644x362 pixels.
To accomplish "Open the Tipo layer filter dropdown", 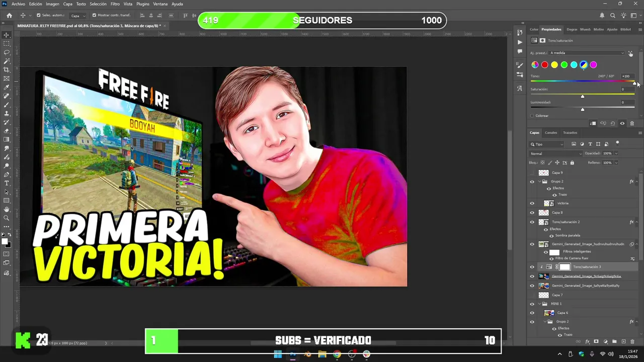I will [546, 144].
